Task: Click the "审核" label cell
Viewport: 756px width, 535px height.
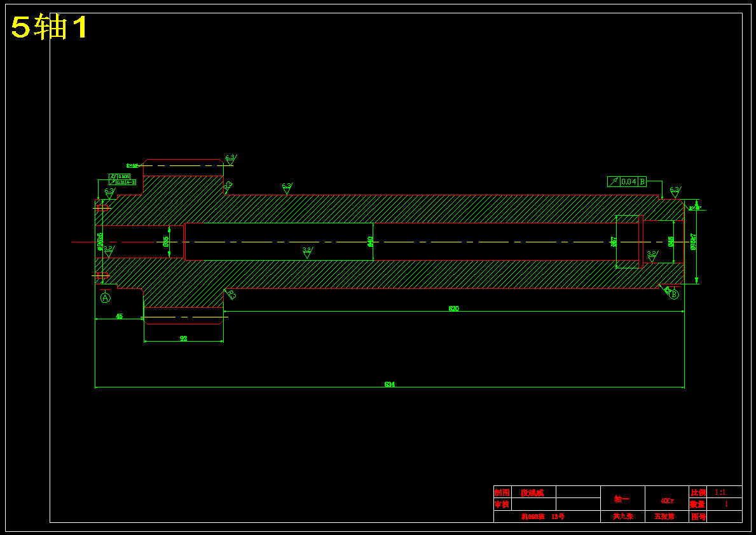Action: pos(502,504)
